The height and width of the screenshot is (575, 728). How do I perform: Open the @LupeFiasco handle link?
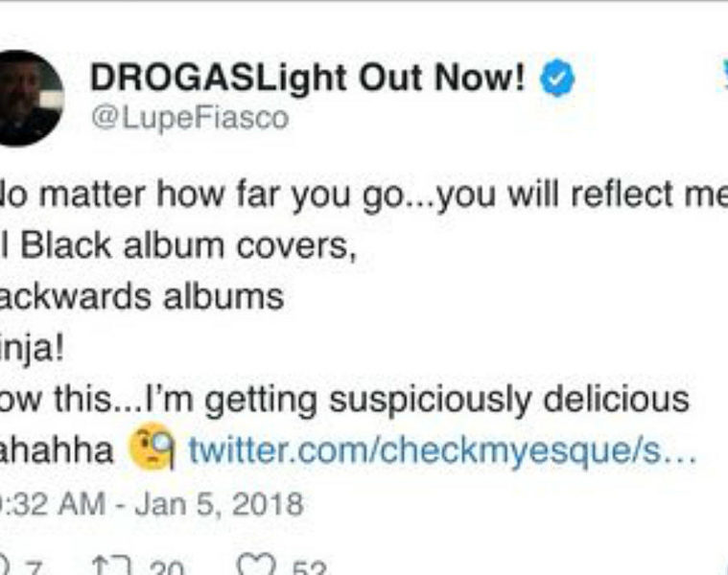190,118
